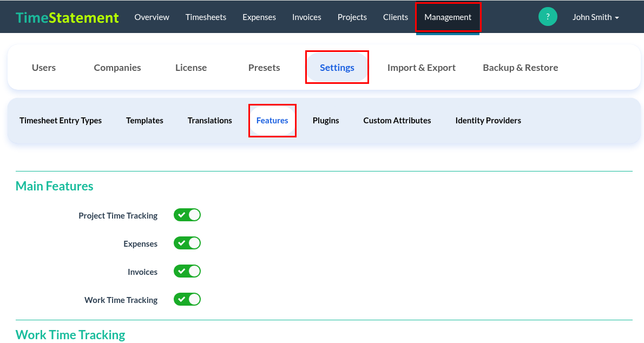Click the Work Time Tracking section heading
644x343 pixels.
70,335
